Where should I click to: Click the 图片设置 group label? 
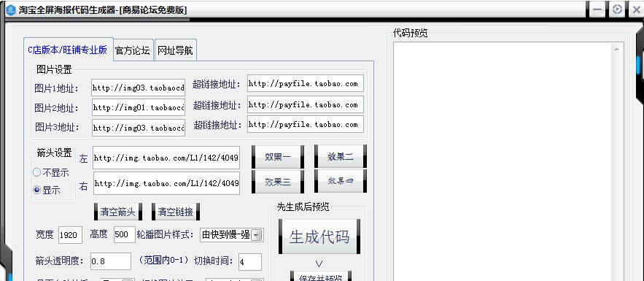tap(54, 69)
